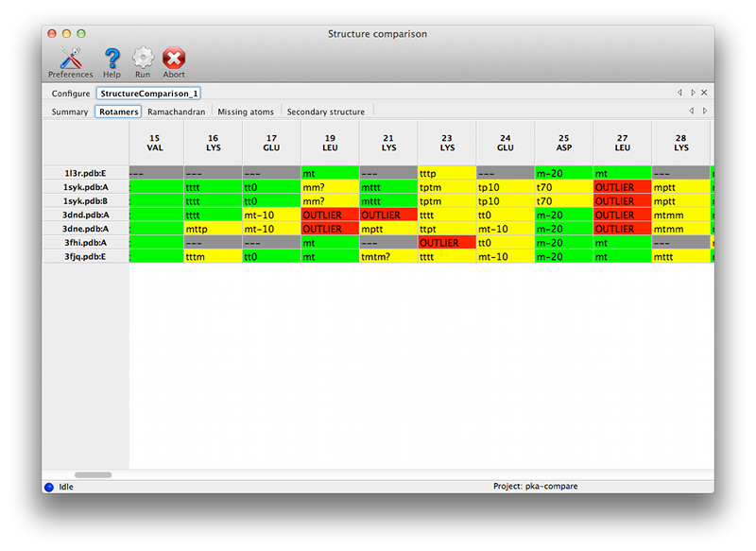Screen dimensions: 756x551
Task: Select the 3fhi.pdb:A row header
Action: point(86,243)
